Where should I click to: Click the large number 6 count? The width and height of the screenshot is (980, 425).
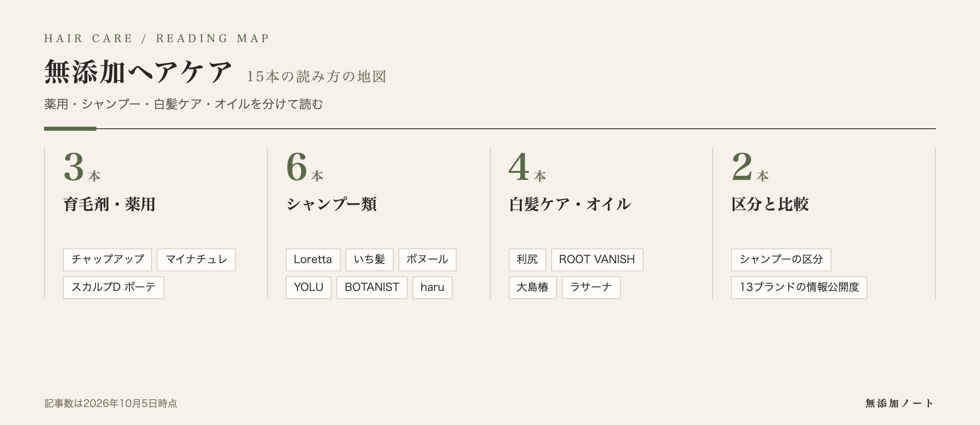coord(296,167)
